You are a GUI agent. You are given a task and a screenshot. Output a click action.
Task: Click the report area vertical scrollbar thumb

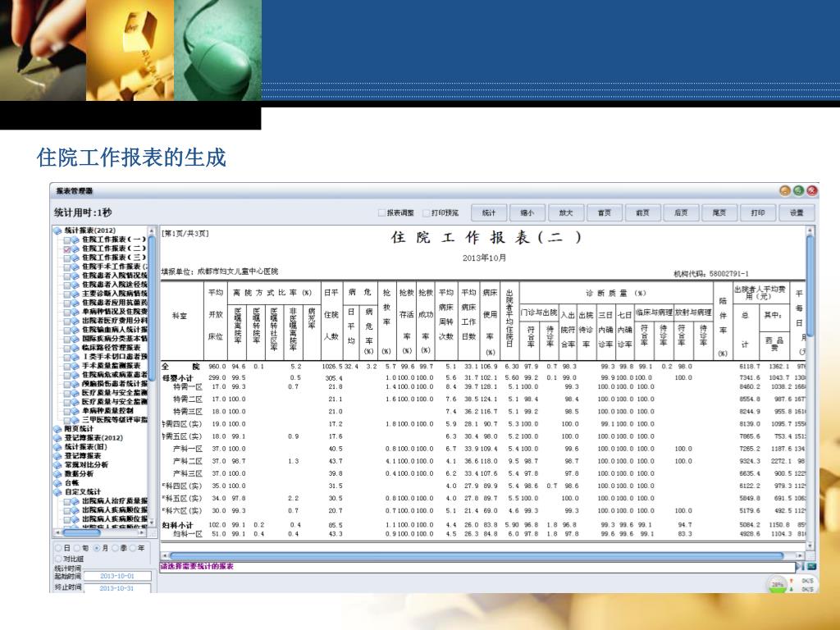[810, 285]
